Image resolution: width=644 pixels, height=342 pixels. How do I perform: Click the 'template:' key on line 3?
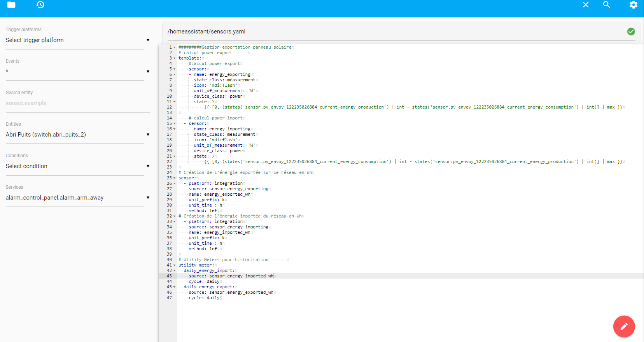[190, 58]
